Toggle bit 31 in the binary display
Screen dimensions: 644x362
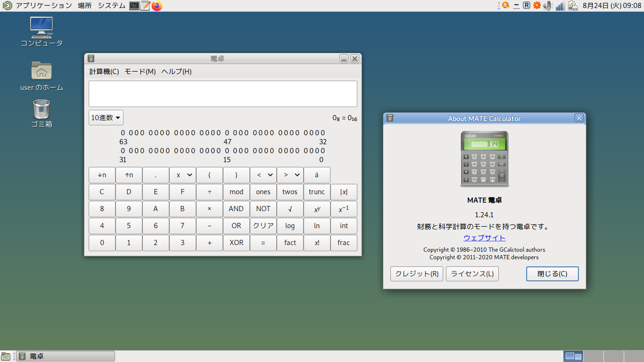pyautogui.click(x=123, y=150)
